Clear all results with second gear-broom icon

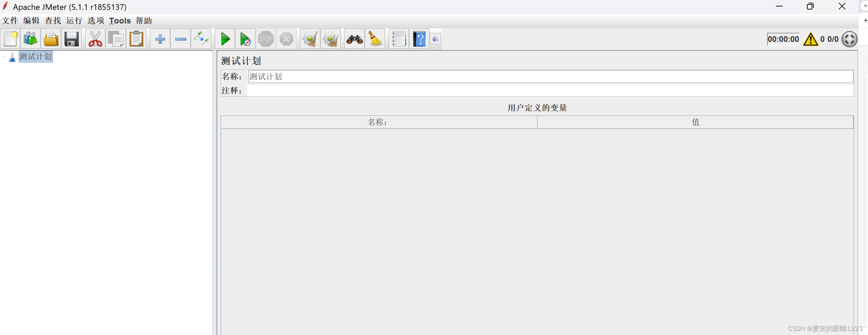pos(331,39)
